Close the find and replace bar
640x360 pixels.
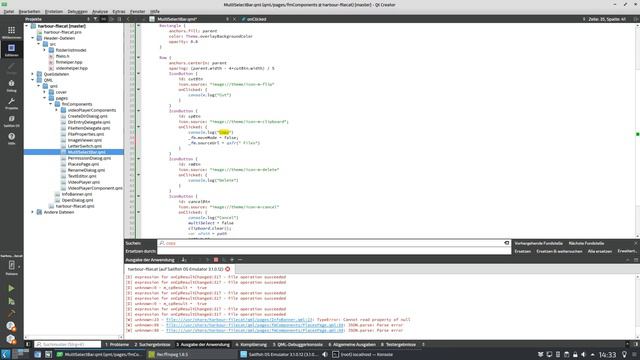point(636,243)
